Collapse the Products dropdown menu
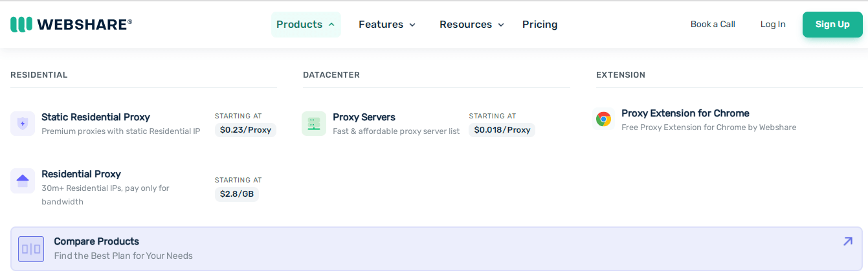The width and height of the screenshot is (868, 275). 306,25
